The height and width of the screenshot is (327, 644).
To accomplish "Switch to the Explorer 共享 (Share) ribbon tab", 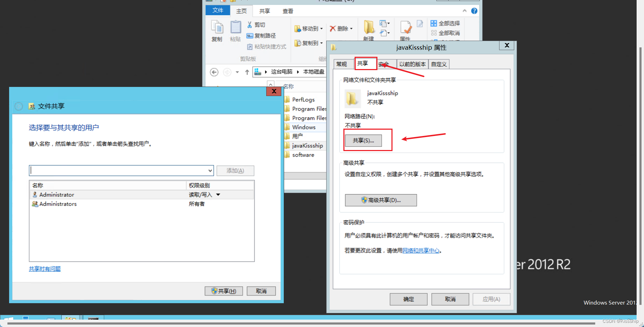I will (x=264, y=11).
